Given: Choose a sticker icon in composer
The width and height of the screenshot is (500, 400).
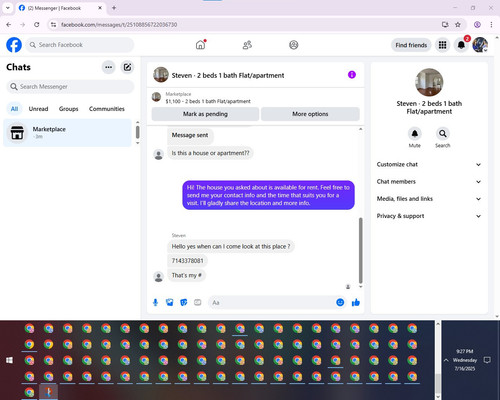Looking at the screenshot, I should pyautogui.click(x=184, y=303).
